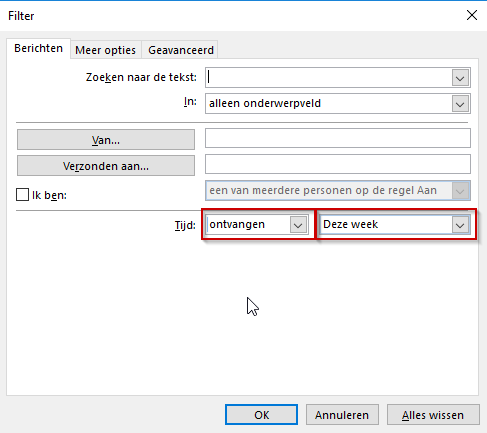
Task: Switch to the Berichten tab
Action: coord(38,49)
